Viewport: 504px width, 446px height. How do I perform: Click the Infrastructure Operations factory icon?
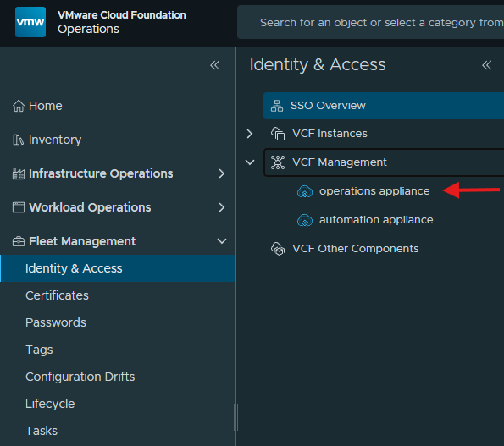tap(19, 173)
